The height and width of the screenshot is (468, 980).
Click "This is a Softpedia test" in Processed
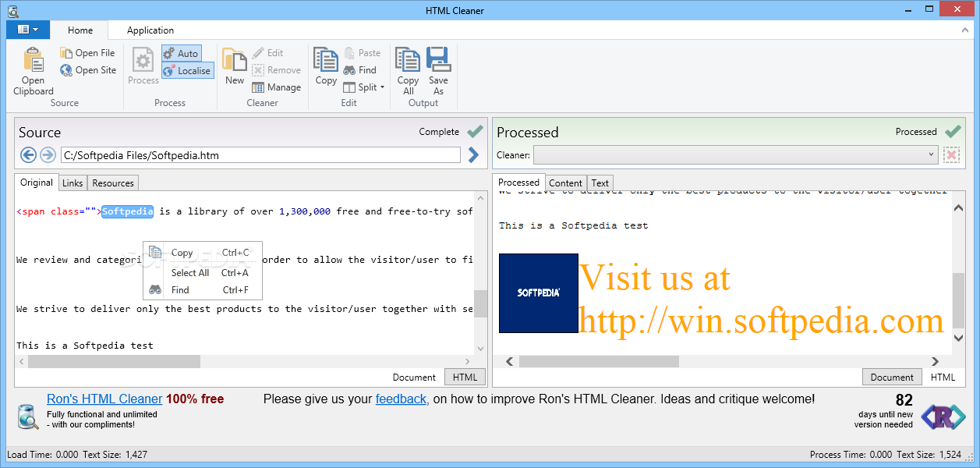[x=574, y=225]
